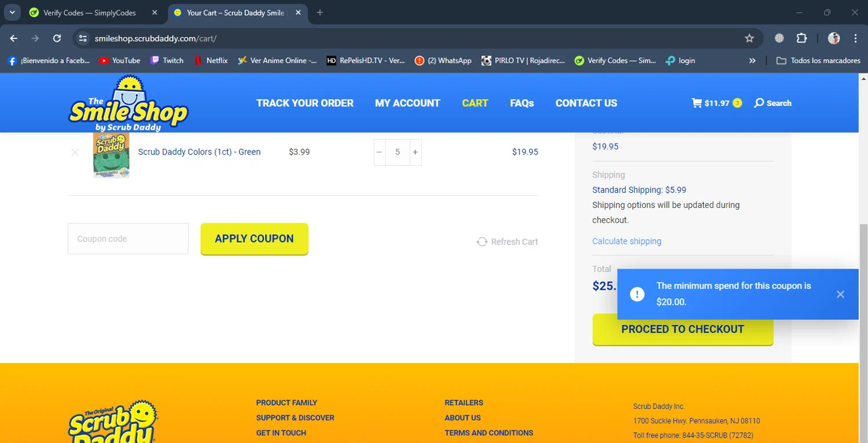Image resolution: width=868 pixels, height=443 pixels.
Task: Open a new browser tab
Action: pos(320,13)
